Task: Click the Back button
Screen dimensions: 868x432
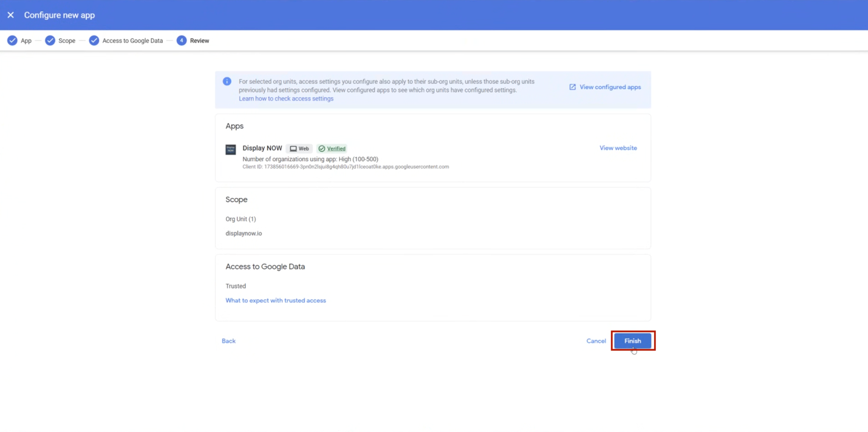Action: tap(228, 341)
